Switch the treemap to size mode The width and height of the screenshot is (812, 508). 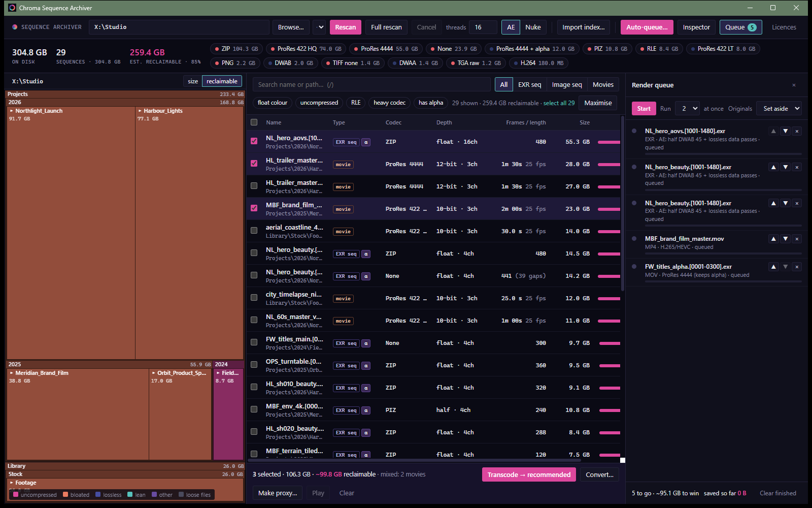pyautogui.click(x=193, y=81)
